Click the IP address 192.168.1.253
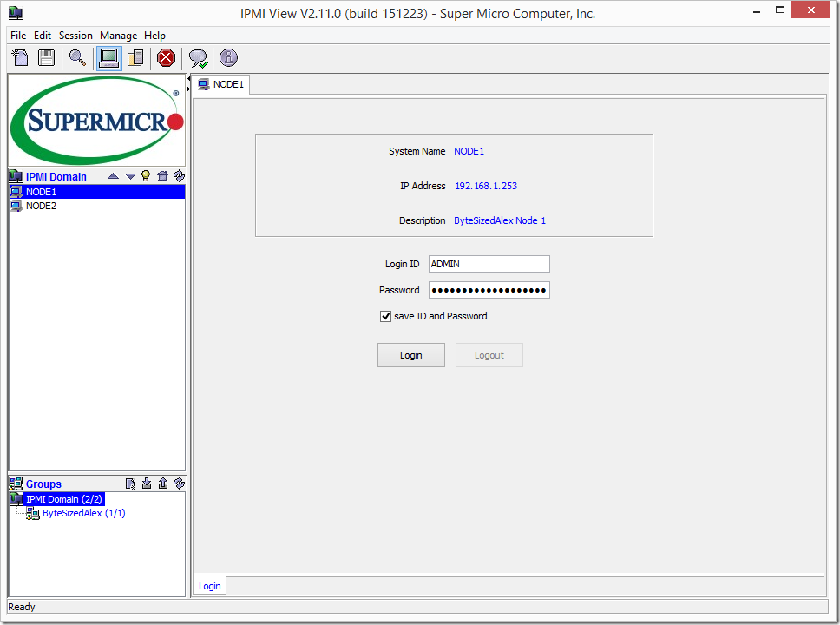 tap(486, 186)
